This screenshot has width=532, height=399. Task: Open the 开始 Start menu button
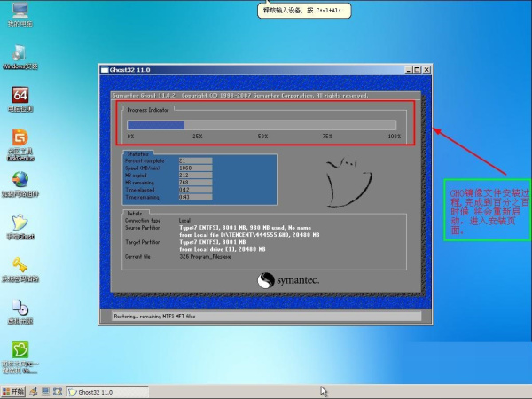(13, 391)
